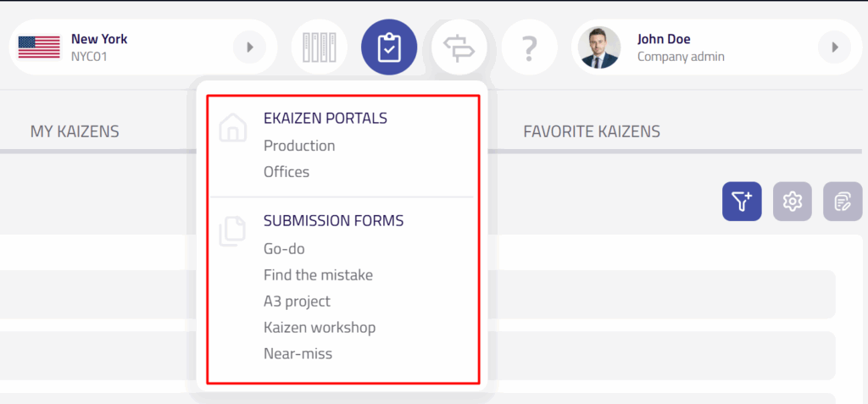Open the question mark help icon

coord(529,47)
